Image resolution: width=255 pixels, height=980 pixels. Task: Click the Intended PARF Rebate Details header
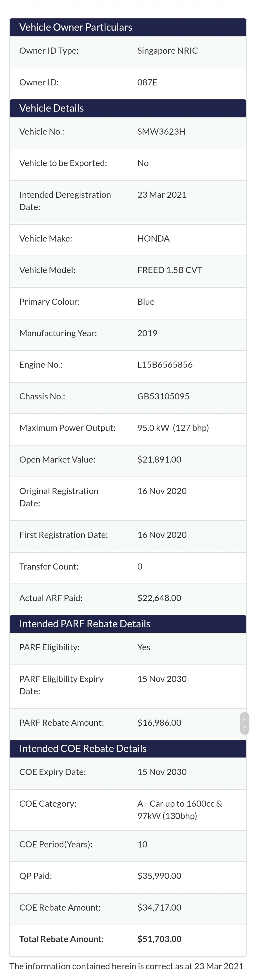(84, 623)
